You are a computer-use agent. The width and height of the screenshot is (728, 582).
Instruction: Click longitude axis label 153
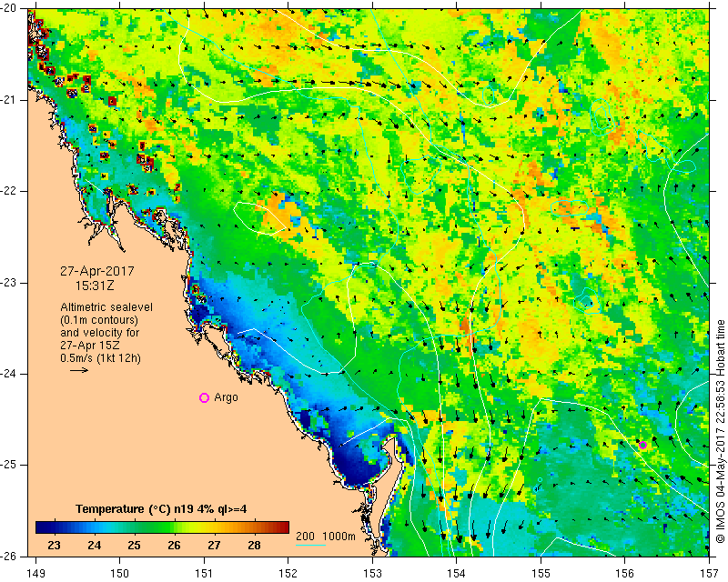coord(372,573)
